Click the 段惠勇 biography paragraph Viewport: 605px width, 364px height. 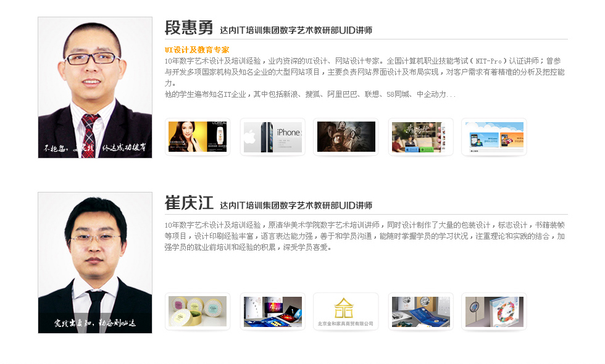[365, 78]
